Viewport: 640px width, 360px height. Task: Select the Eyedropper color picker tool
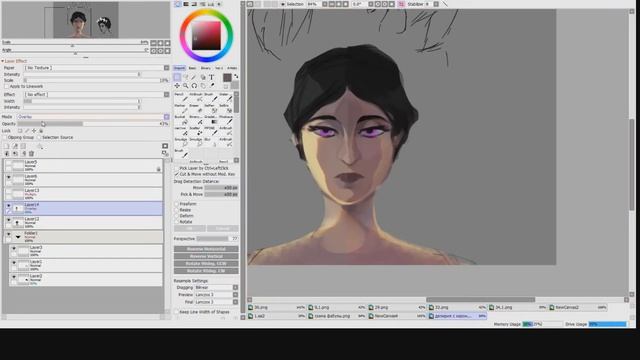coord(212,86)
